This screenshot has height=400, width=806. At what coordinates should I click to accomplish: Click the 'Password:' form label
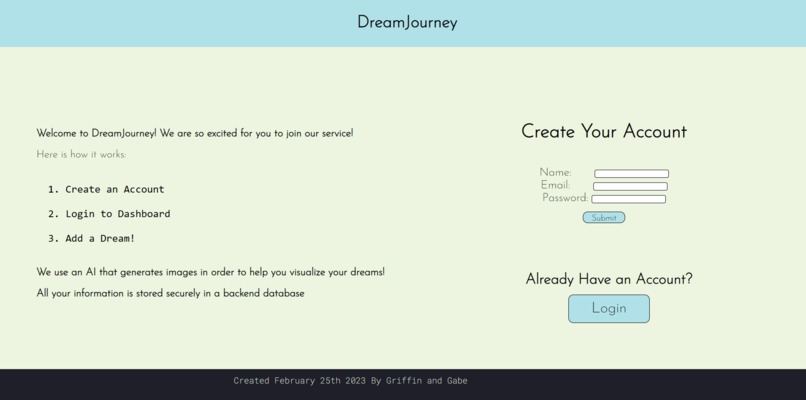click(x=565, y=198)
